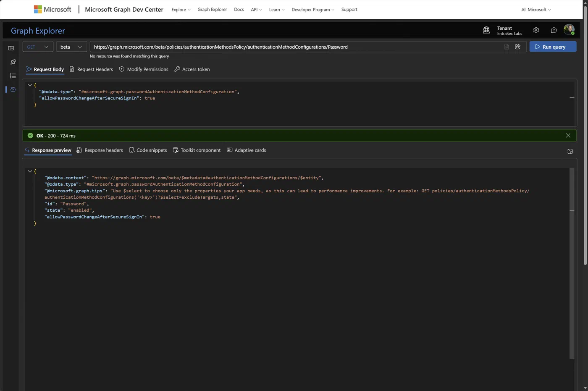Select the Response preview tab
The image size is (588, 391).
48,150
